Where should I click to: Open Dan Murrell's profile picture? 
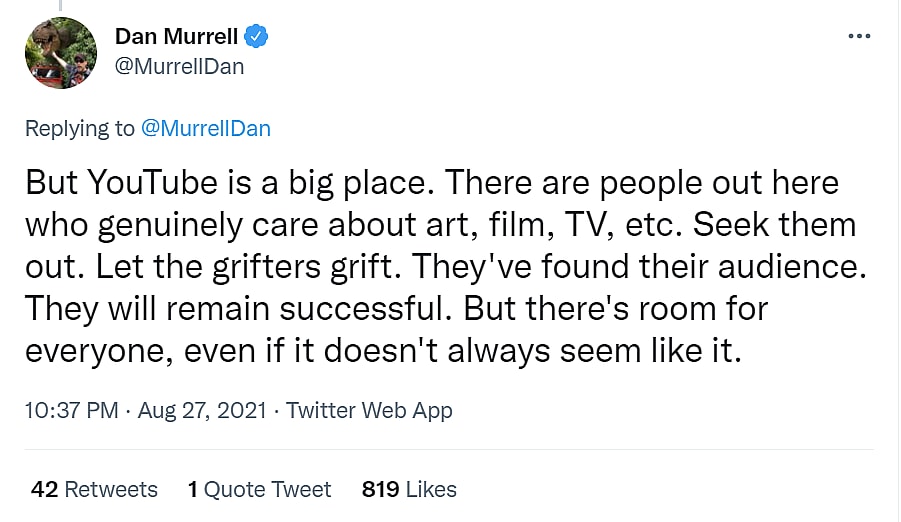coord(61,54)
